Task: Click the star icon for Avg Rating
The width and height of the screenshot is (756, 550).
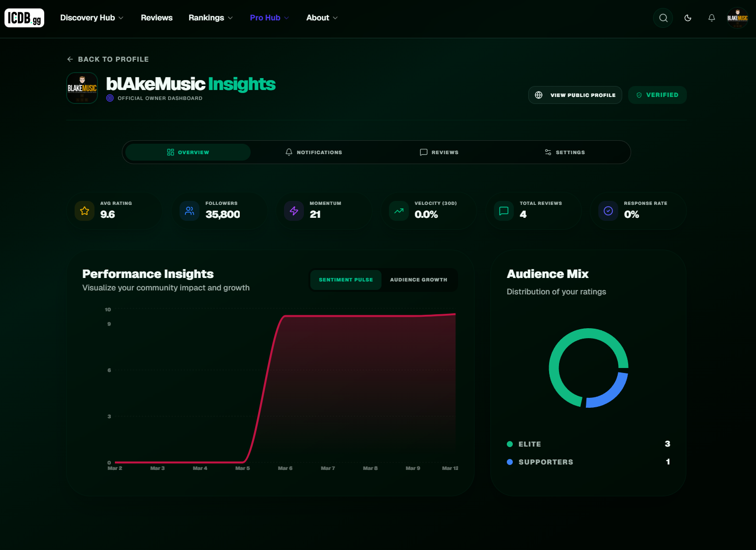Action: point(85,211)
